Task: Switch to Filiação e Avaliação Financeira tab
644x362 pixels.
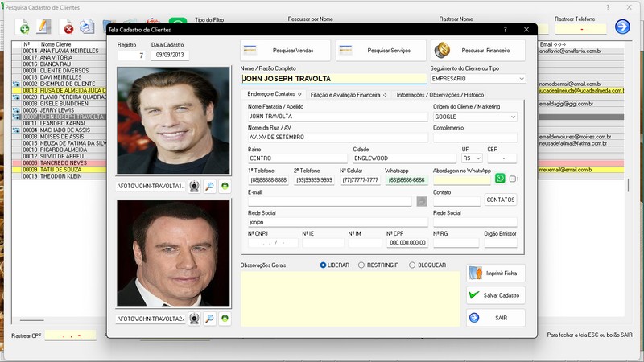Action: (349, 95)
